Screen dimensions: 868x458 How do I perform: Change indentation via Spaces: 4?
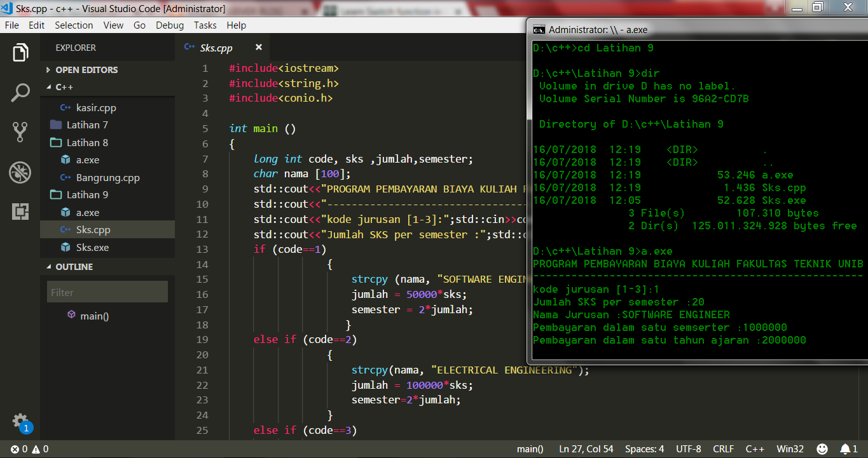click(644, 449)
